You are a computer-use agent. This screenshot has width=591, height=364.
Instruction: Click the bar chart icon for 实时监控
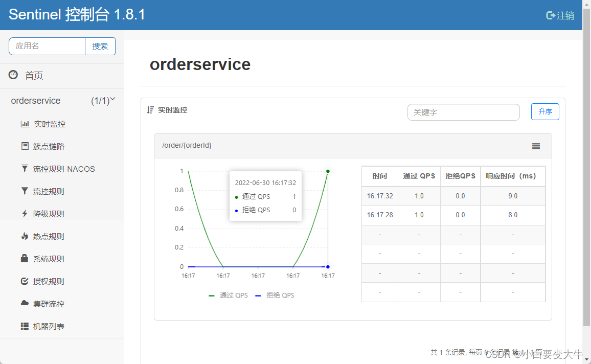[25, 124]
